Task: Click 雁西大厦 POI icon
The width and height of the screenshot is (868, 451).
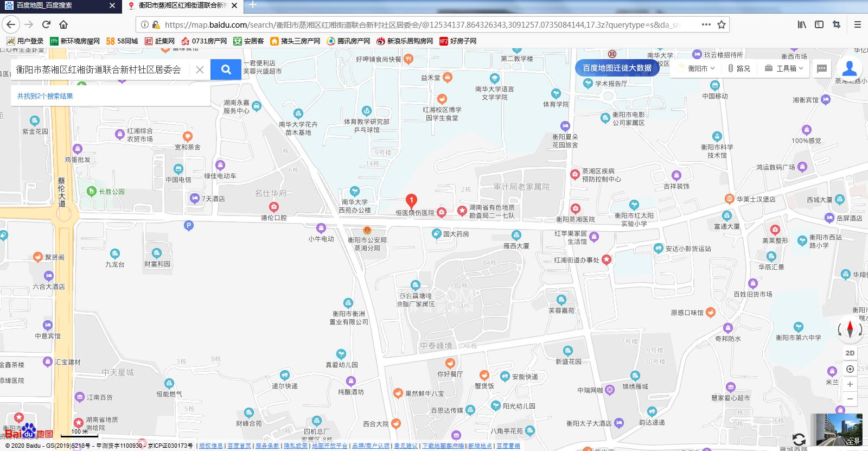Action: pos(516,236)
